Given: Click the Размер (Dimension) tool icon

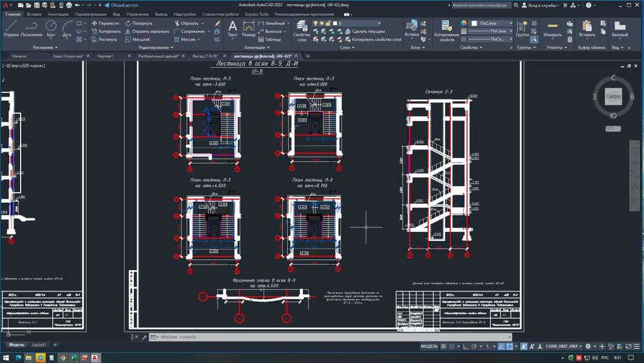Looking at the screenshot, I should coord(249,28).
